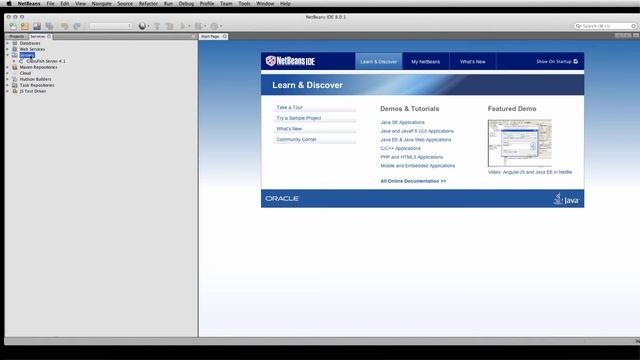Viewport: 640px width, 360px height.
Task: Expand the GlassFish Server 4.1 node
Action: click(14, 61)
